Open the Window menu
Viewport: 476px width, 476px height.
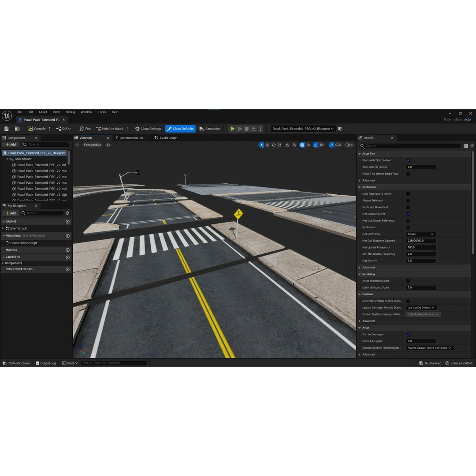[x=86, y=112]
